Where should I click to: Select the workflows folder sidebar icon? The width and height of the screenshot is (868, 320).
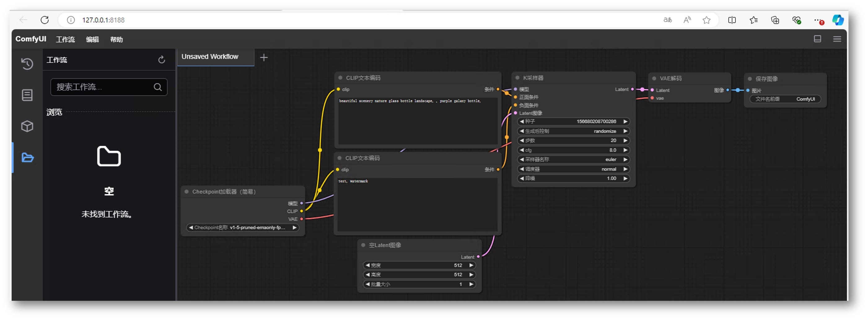tap(27, 158)
